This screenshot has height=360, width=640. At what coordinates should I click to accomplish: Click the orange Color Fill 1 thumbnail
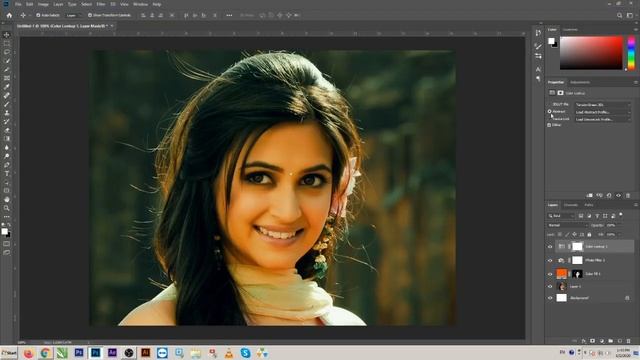562,274
